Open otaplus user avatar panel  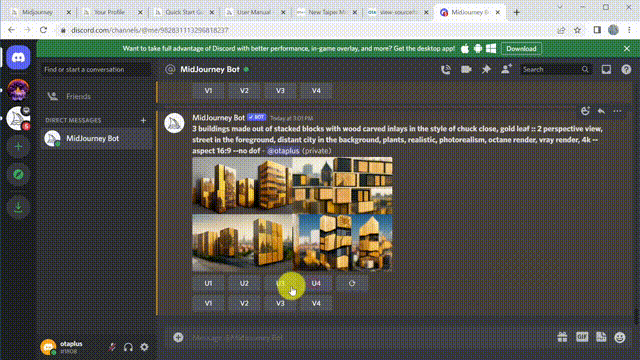[48, 347]
